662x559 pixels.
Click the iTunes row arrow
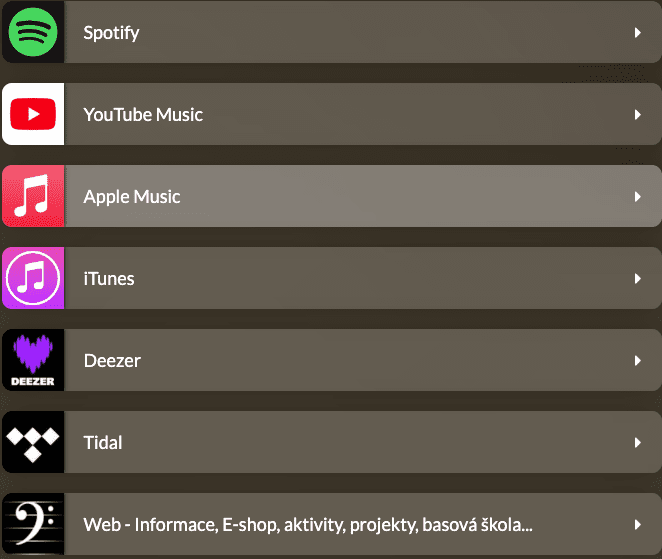click(637, 279)
